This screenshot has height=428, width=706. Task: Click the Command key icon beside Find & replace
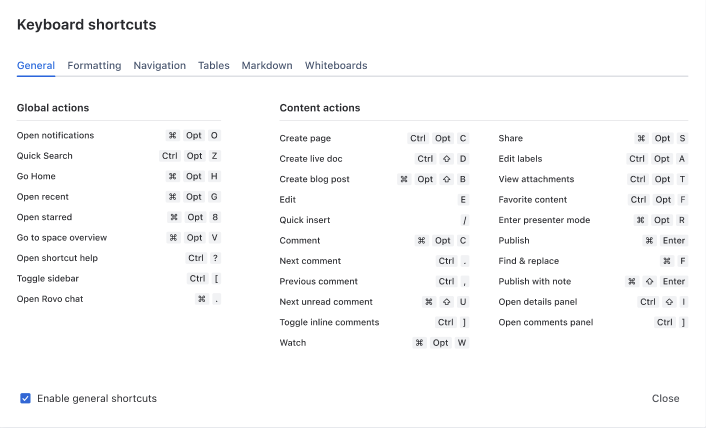(x=666, y=261)
